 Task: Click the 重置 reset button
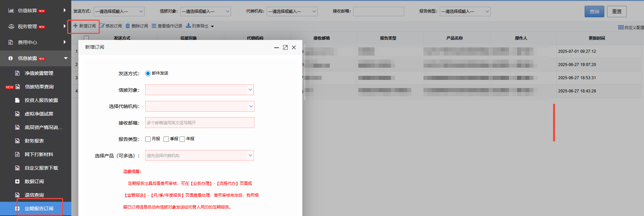pyautogui.click(x=617, y=12)
